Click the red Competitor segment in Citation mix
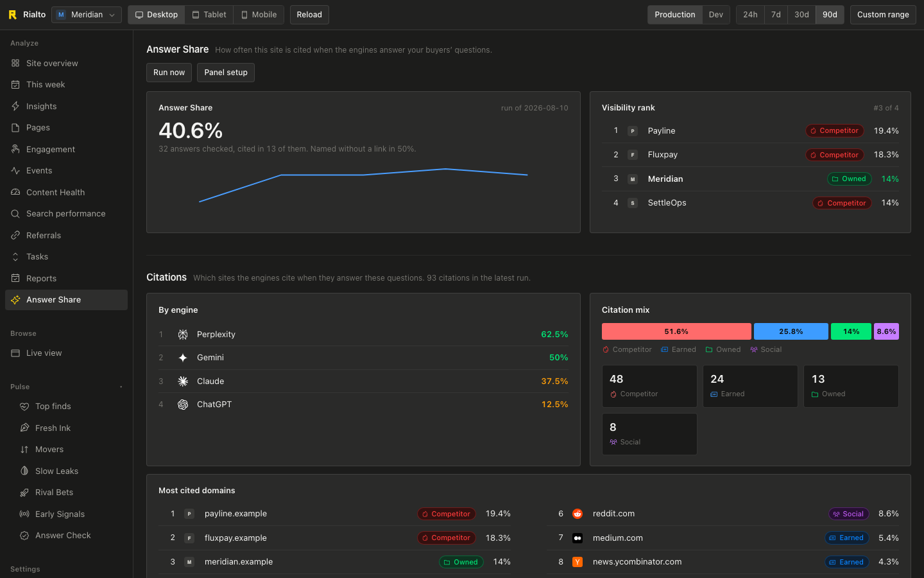Viewport: 924px width, 578px height. point(676,331)
